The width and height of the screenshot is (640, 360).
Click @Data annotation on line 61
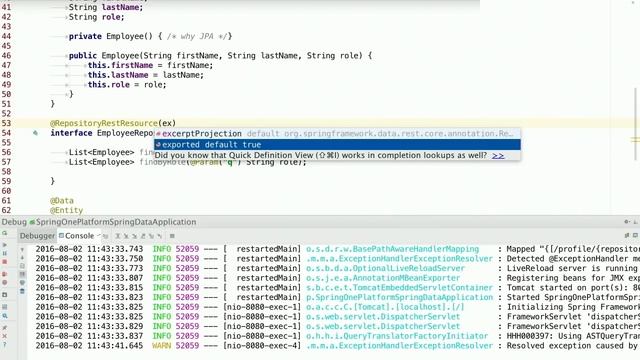[x=62, y=200]
